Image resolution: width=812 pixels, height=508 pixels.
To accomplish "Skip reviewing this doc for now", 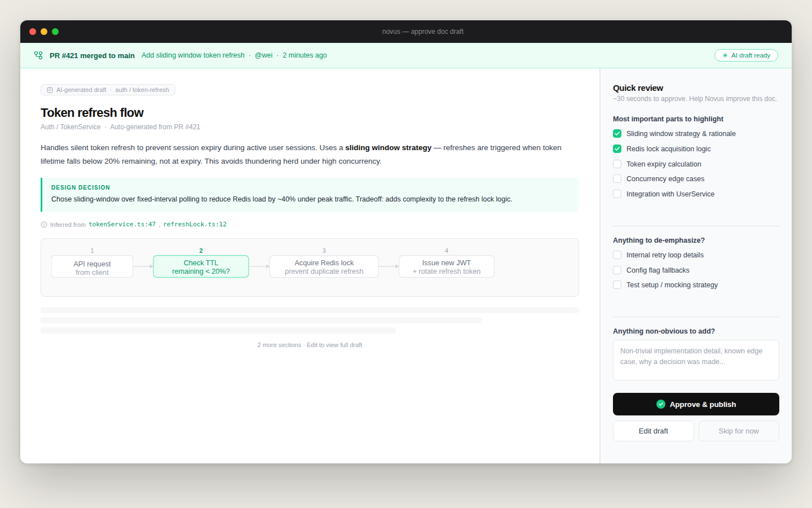I will (739, 431).
